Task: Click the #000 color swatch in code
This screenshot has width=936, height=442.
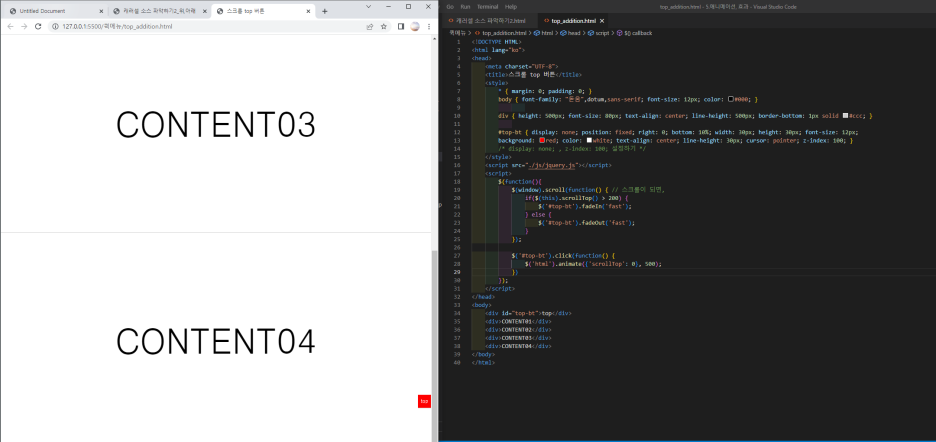Action: tap(731, 99)
